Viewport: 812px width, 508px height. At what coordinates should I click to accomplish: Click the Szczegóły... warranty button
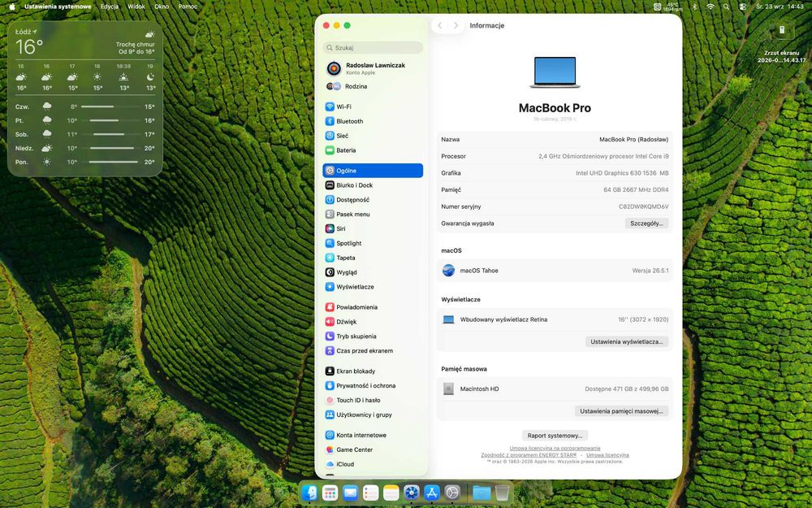point(646,224)
